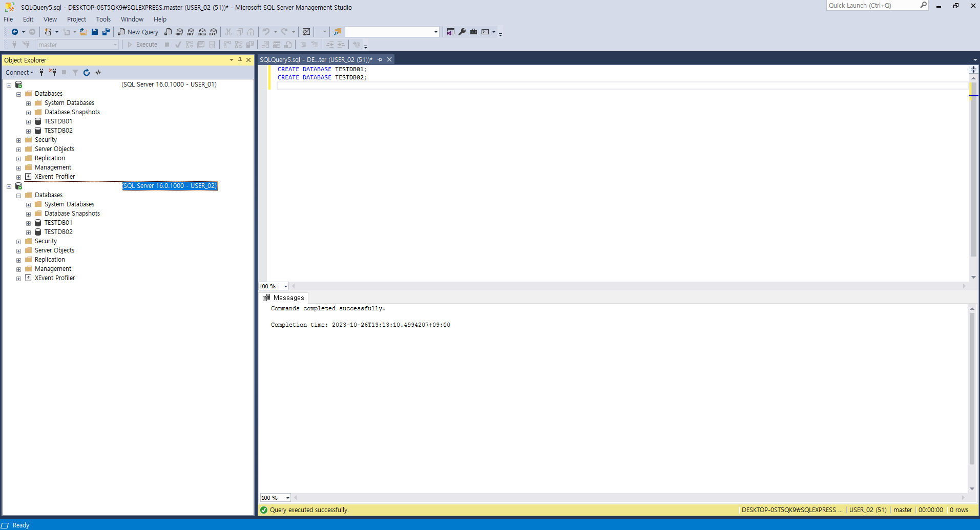The height and width of the screenshot is (530, 980).
Task: Switch output to Results to Text
Action: click(x=265, y=45)
